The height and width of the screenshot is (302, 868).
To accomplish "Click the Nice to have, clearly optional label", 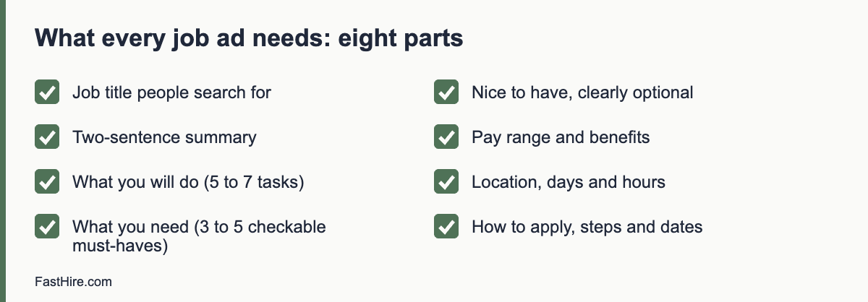I will point(582,92).
